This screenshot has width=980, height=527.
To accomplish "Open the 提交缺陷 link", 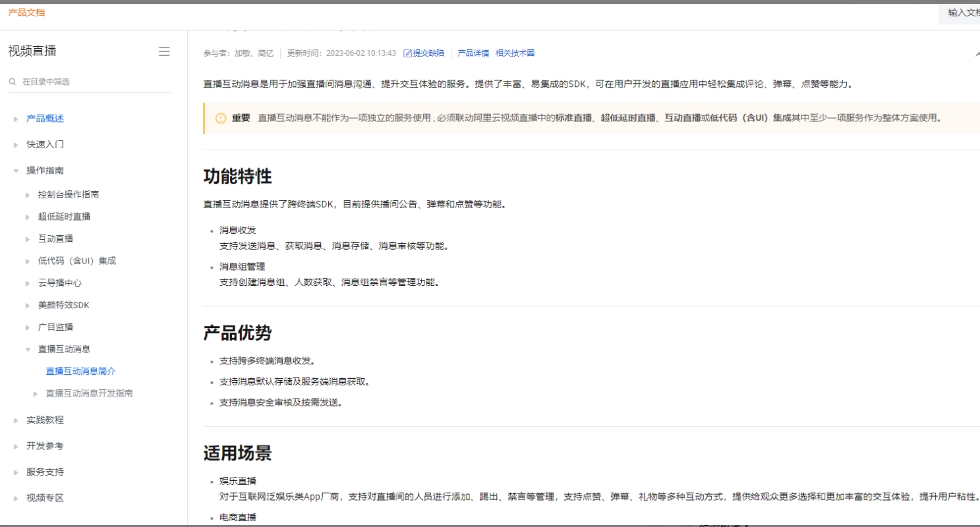I will click(428, 53).
